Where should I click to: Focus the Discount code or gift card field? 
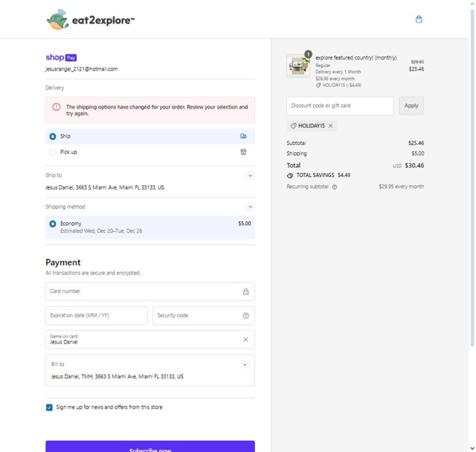[340, 106]
